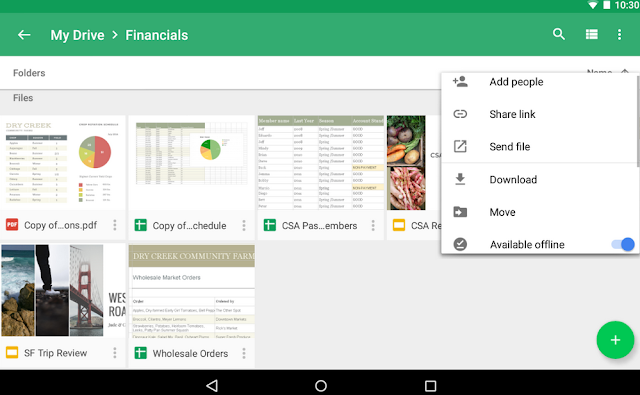This screenshot has height=395, width=640.
Task: Navigate to My Drive breadcrumb
Action: pyautogui.click(x=77, y=35)
